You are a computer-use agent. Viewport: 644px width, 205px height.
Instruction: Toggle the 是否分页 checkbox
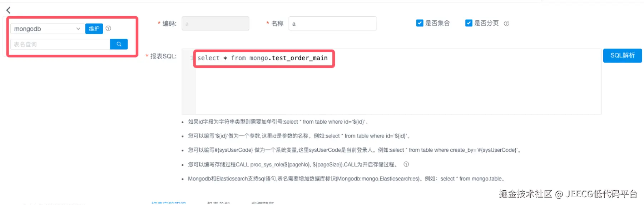[469, 23]
